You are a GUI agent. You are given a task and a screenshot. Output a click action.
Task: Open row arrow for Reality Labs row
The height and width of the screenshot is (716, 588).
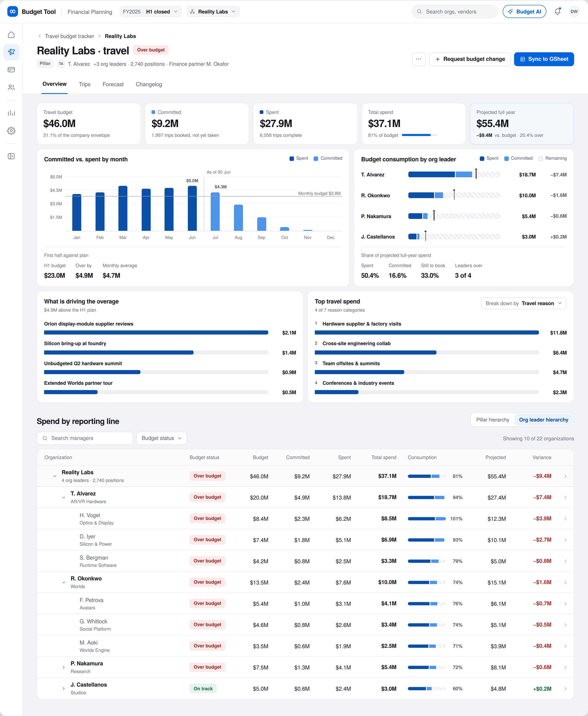pyautogui.click(x=565, y=476)
